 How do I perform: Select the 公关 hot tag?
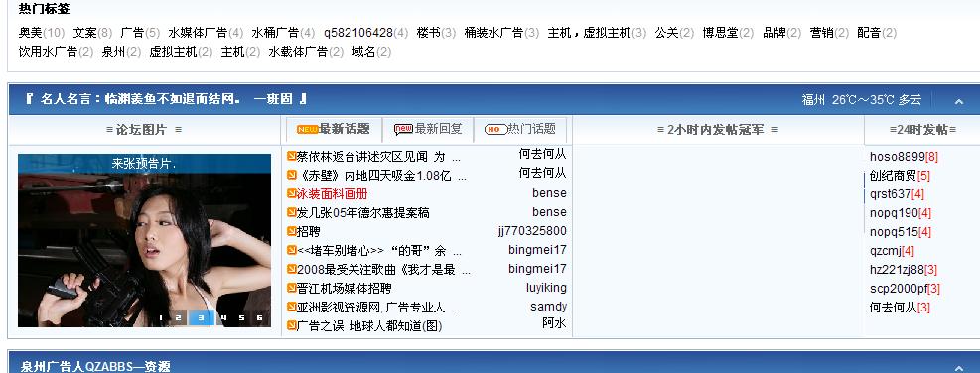[x=667, y=33]
